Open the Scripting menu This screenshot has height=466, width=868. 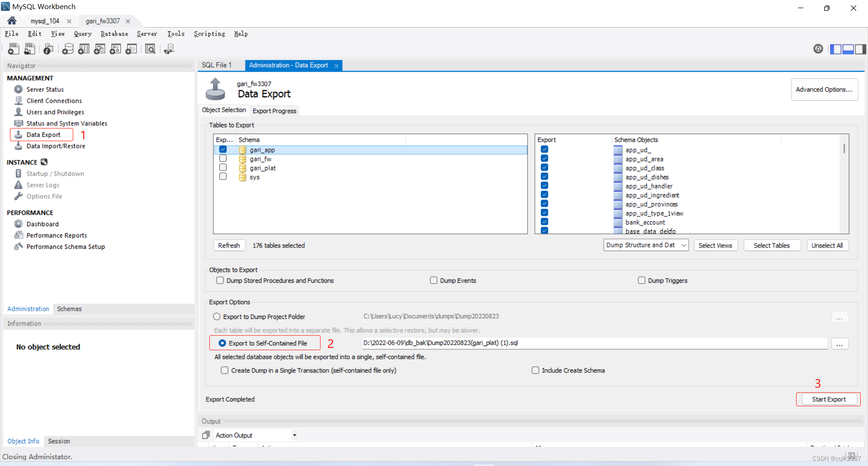click(209, 33)
